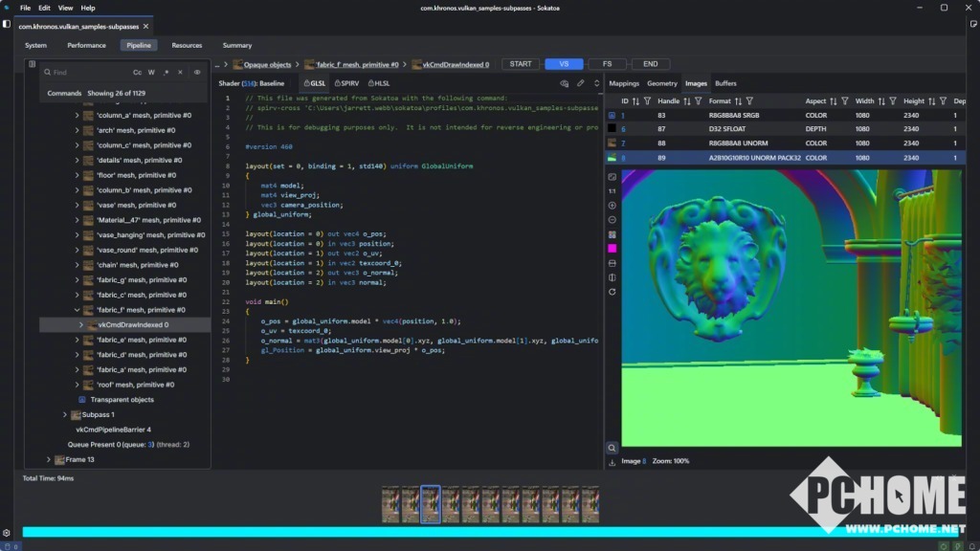Click the pencil edit shader icon
The height and width of the screenshot is (551, 980).
click(580, 83)
